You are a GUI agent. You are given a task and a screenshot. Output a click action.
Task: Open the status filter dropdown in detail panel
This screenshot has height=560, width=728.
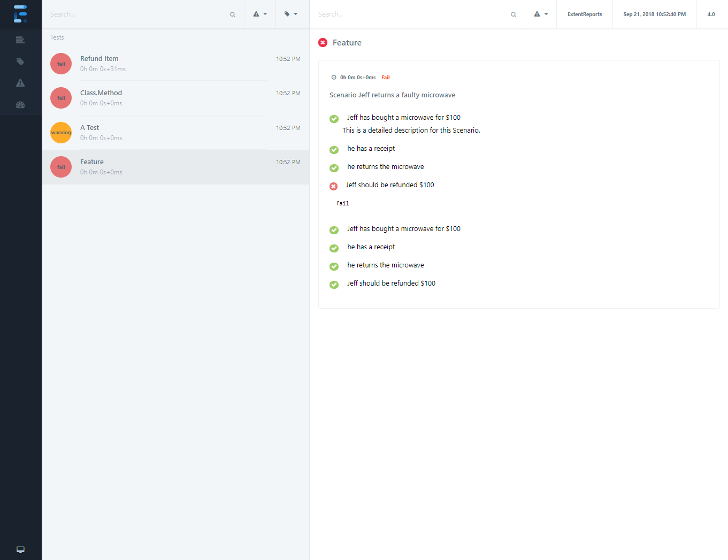(541, 14)
